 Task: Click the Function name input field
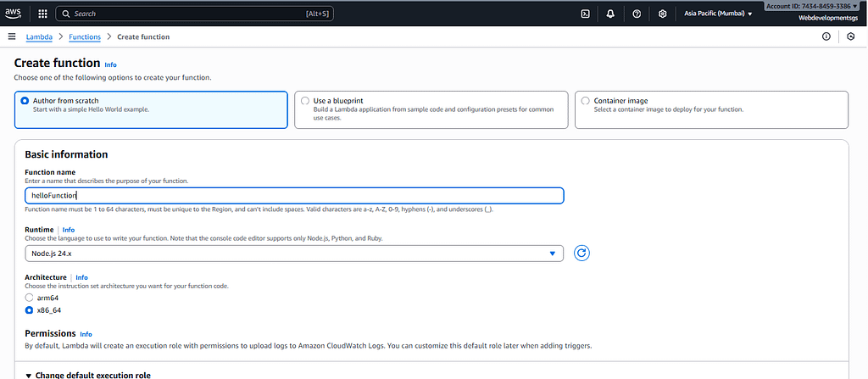pos(293,196)
